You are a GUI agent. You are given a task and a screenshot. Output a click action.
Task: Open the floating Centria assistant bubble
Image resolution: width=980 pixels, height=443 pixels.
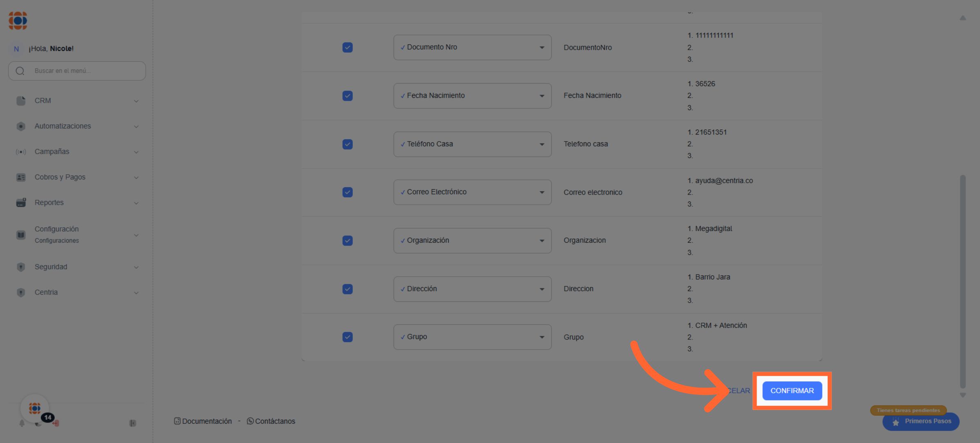pos(35,408)
